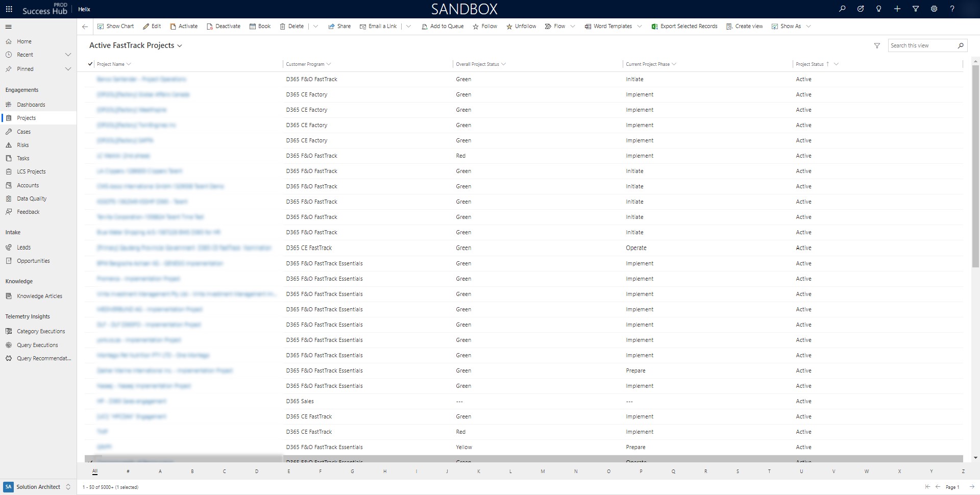Screen dimensions: 980x495
Task: Open the Word Templates dropdown
Action: [640, 27]
